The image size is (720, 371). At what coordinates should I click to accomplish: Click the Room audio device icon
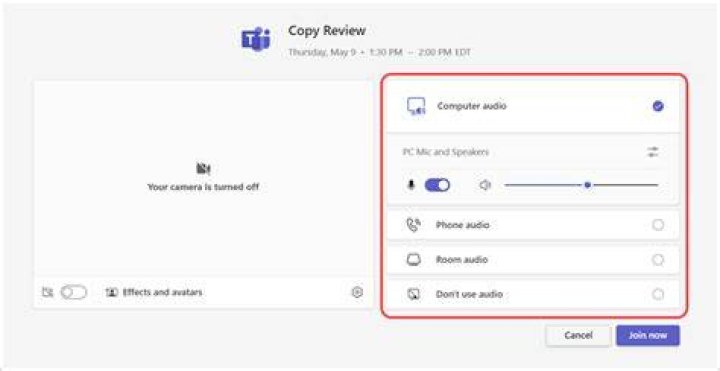coord(413,260)
